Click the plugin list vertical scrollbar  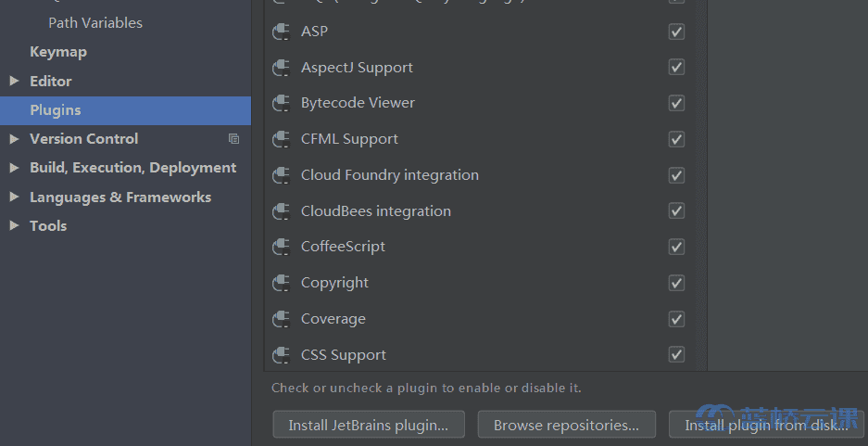701,185
